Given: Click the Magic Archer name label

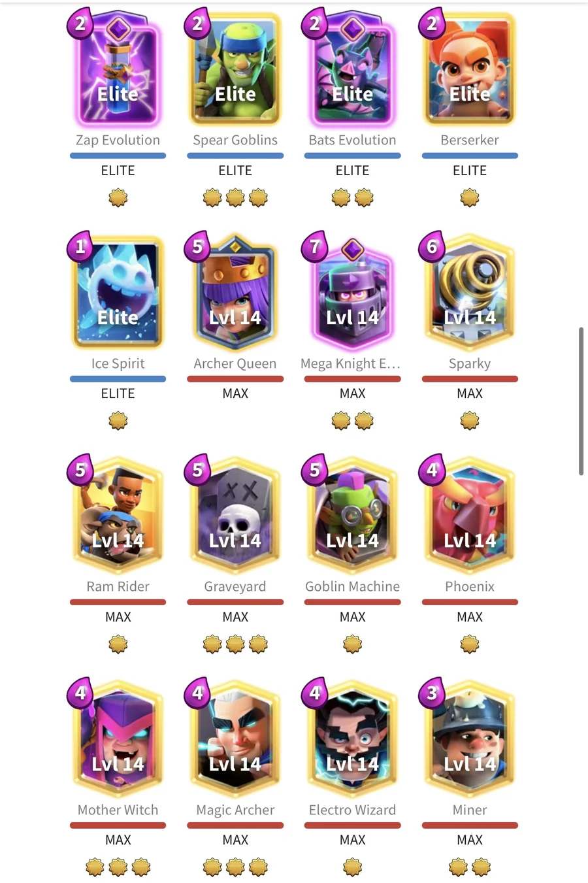Looking at the screenshot, I should (235, 810).
